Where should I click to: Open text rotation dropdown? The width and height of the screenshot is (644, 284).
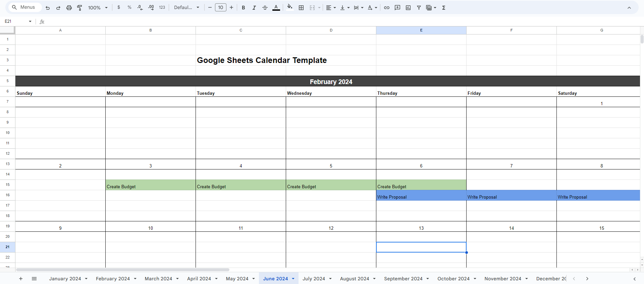pos(372,7)
